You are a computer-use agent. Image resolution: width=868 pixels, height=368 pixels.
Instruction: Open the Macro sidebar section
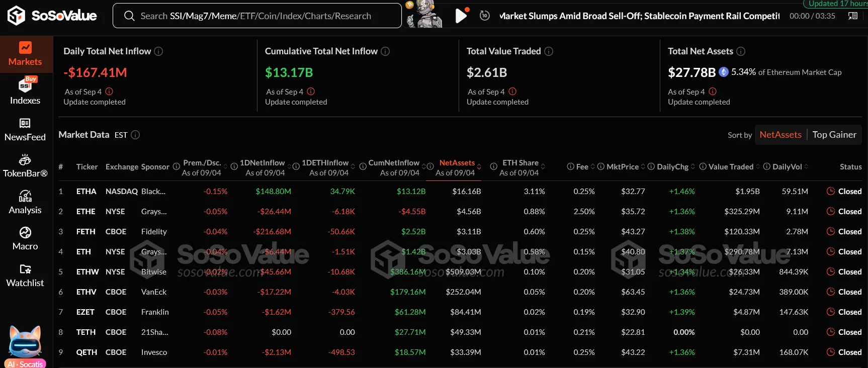coord(25,239)
